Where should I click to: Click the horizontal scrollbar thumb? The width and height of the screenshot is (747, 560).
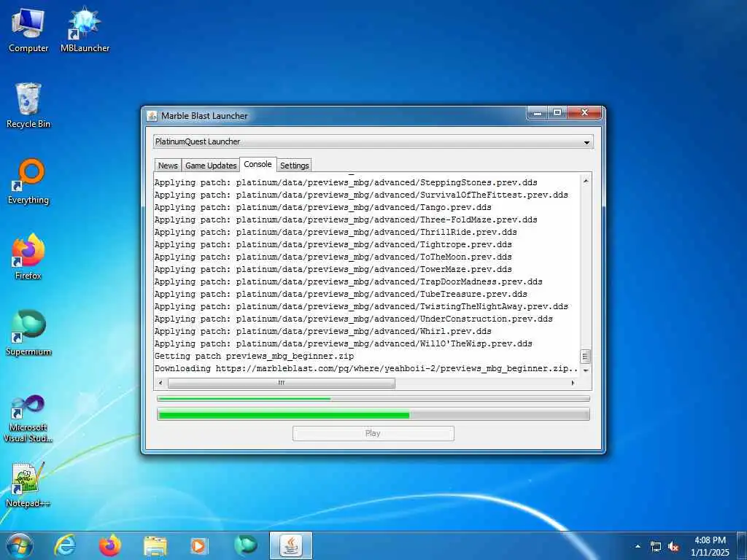pos(282,383)
